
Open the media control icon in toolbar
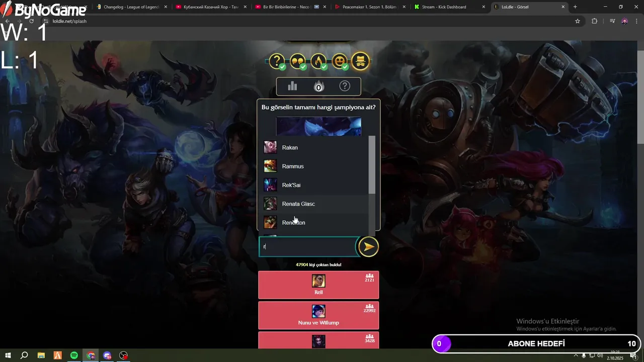(x=612, y=21)
